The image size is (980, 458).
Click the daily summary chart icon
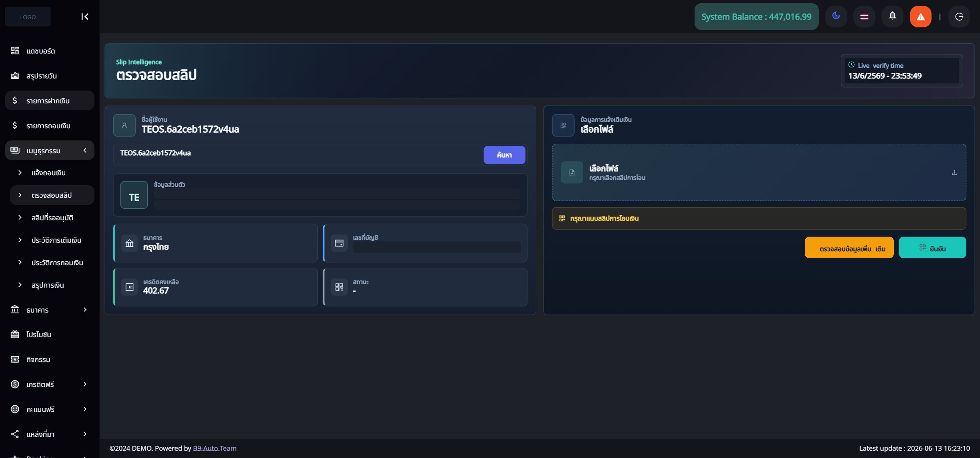coord(15,76)
